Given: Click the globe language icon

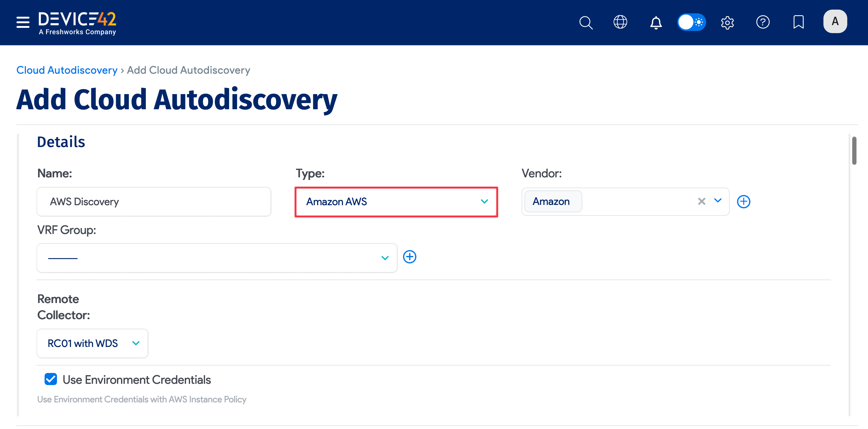Looking at the screenshot, I should pos(620,22).
